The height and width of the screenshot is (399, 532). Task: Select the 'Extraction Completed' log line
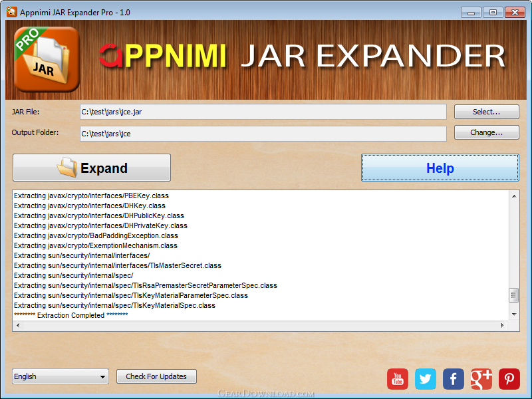[71, 315]
